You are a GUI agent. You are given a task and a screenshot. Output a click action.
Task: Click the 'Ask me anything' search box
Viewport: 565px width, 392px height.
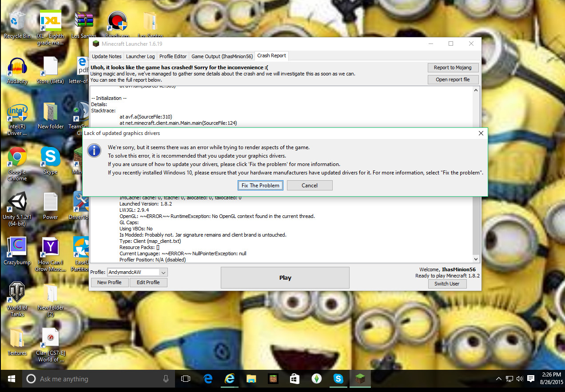[x=98, y=379]
